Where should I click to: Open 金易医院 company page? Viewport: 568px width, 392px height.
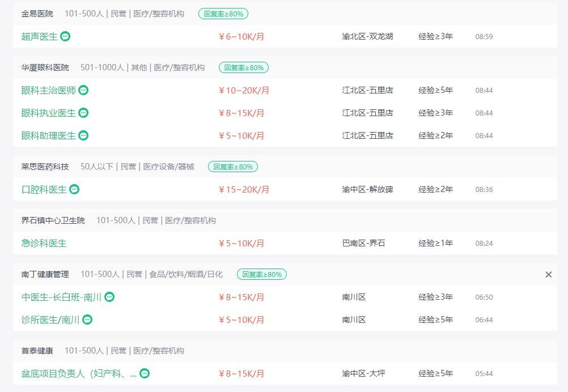pos(37,14)
